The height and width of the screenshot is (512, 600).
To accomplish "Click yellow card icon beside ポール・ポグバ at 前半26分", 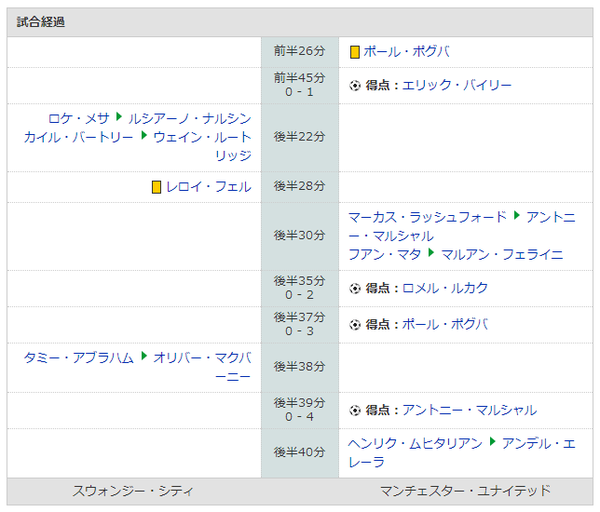I will coord(355,52).
